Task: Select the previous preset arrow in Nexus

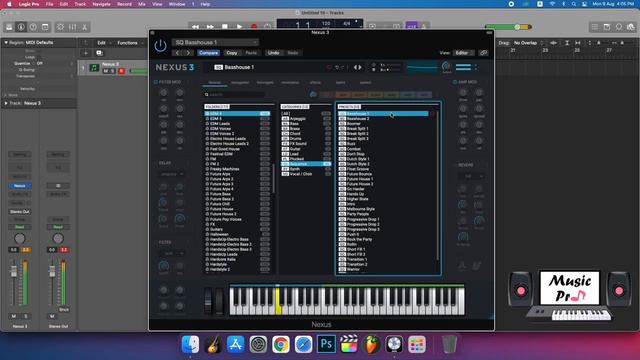Action: pos(355,67)
